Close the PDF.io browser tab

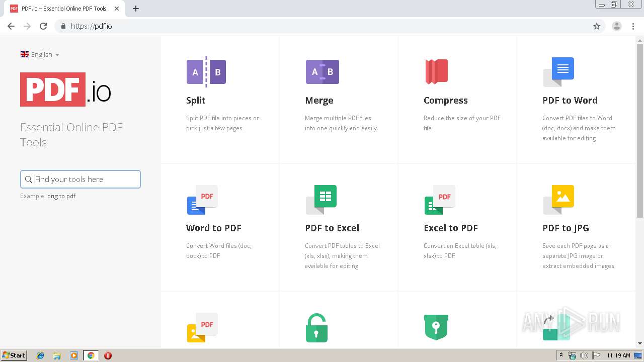tap(117, 9)
